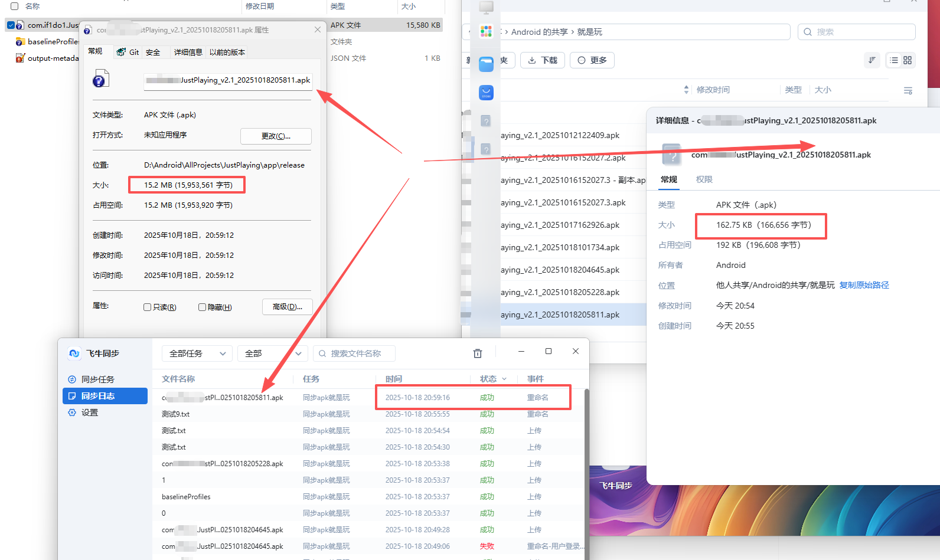Click the trash icon in 飞牛同步 toolbar
Image resolution: width=940 pixels, height=560 pixels.
point(478,353)
